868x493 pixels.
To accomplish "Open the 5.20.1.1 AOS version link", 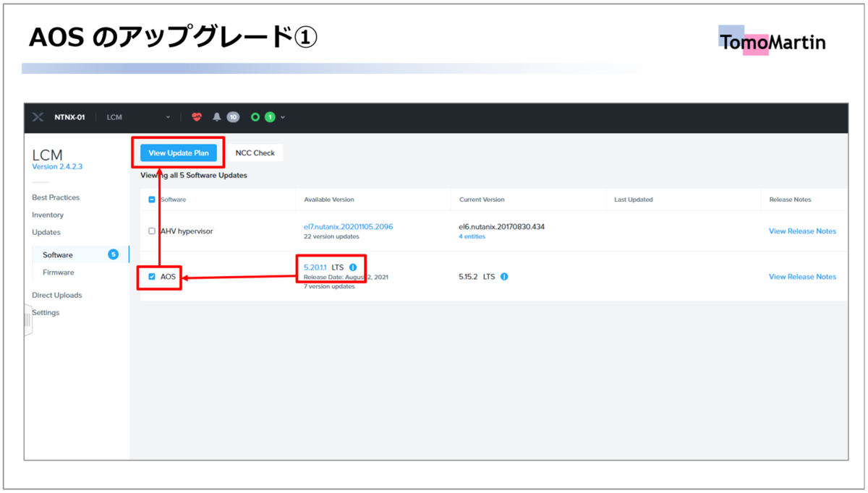I will coord(315,267).
